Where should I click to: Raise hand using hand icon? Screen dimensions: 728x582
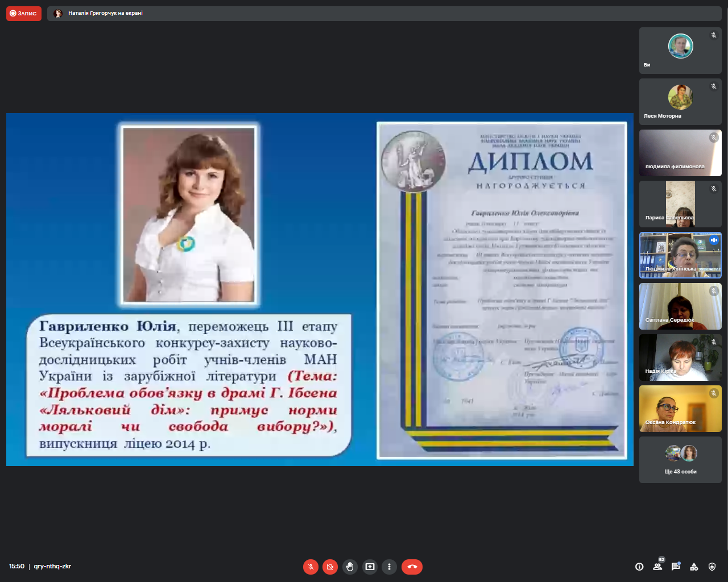[350, 567]
